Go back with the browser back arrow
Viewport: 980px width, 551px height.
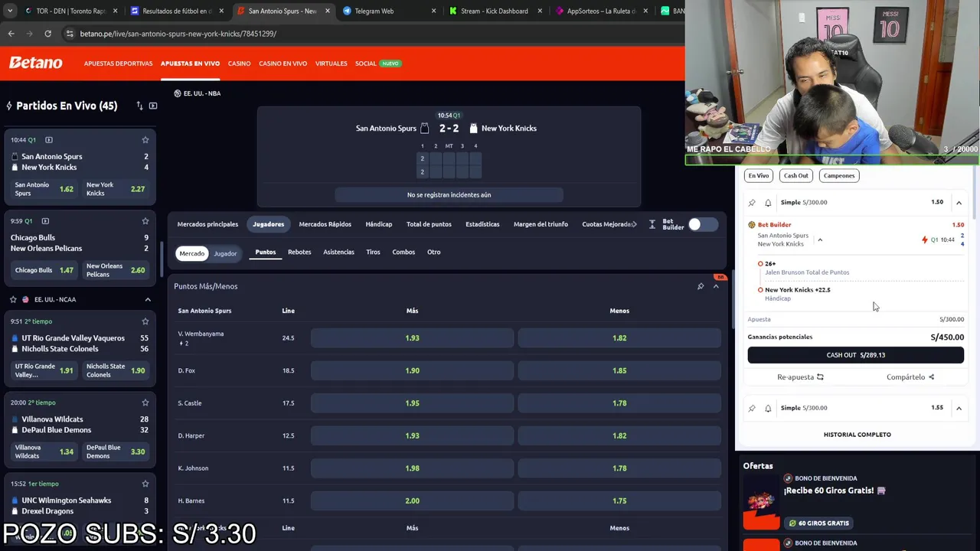coord(11,34)
